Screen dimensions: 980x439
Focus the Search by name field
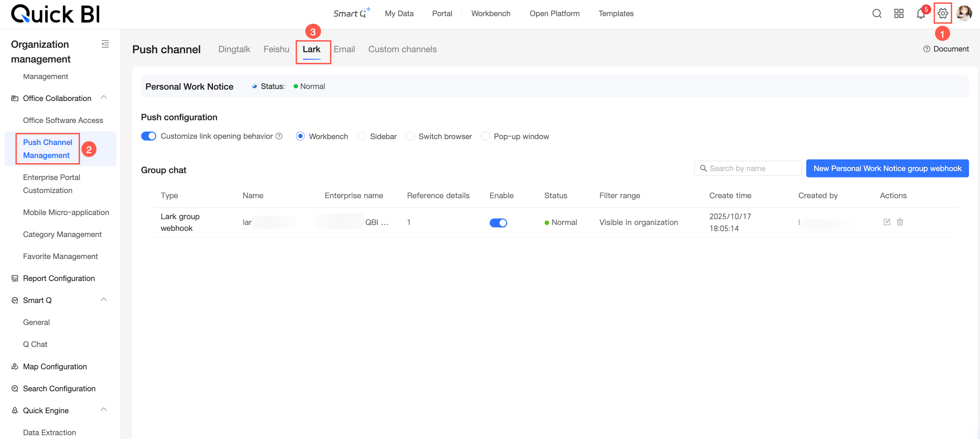[x=748, y=169]
